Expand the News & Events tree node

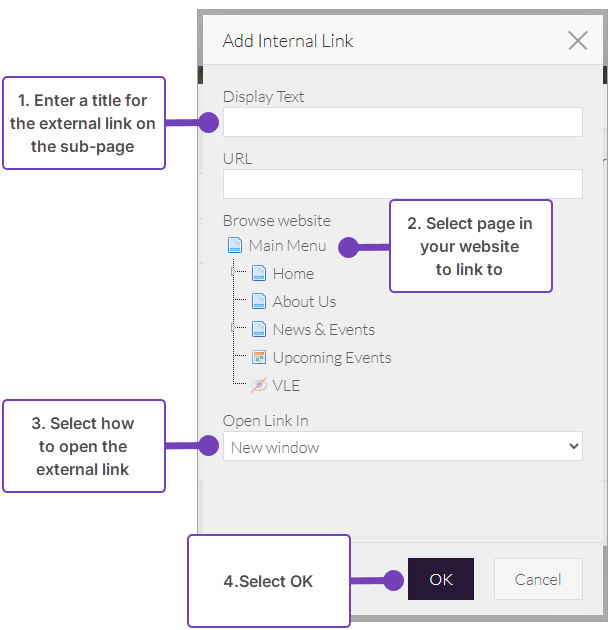click(x=234, y=327)
